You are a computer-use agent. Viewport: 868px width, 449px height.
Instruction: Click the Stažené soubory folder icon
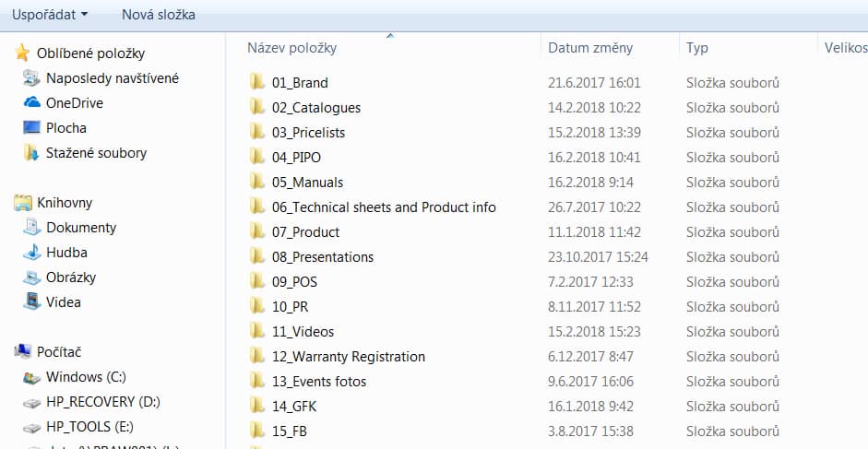[31, 153]
